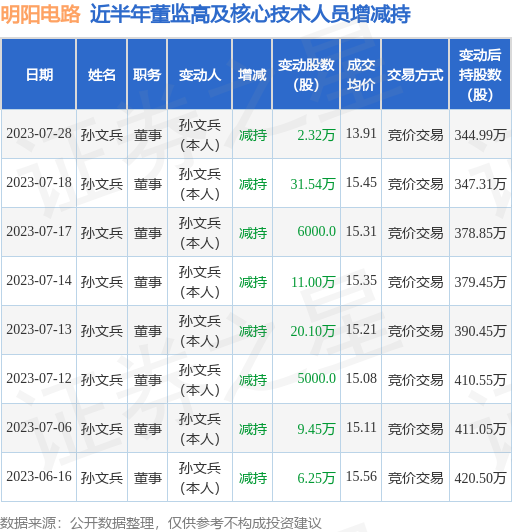
Task: Click the share change value 2.32万
Action: click(316, 135)
